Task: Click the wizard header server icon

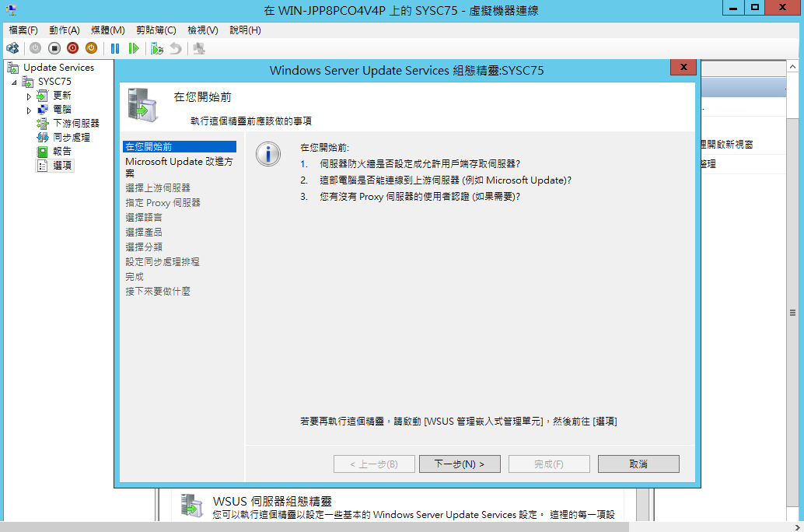Action: coord(142,105)
